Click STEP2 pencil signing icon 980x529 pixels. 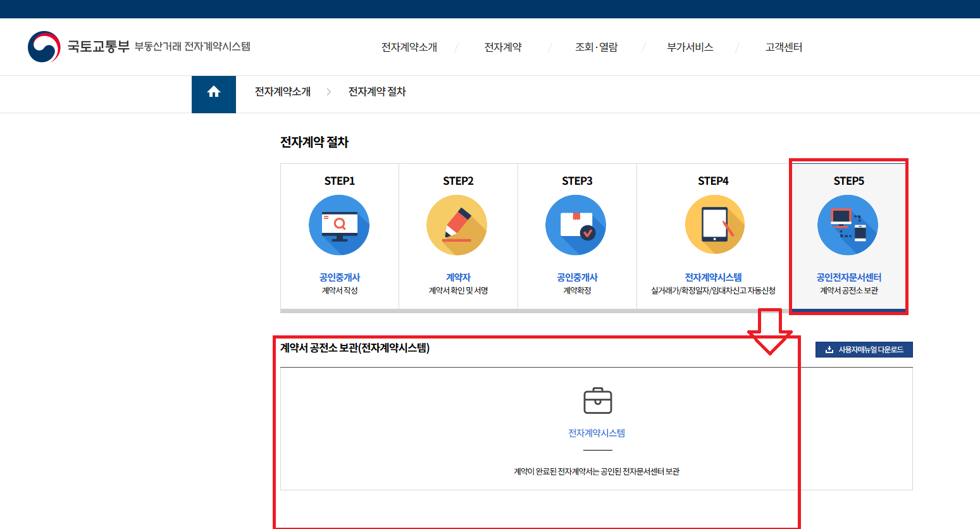coord(457,225)
